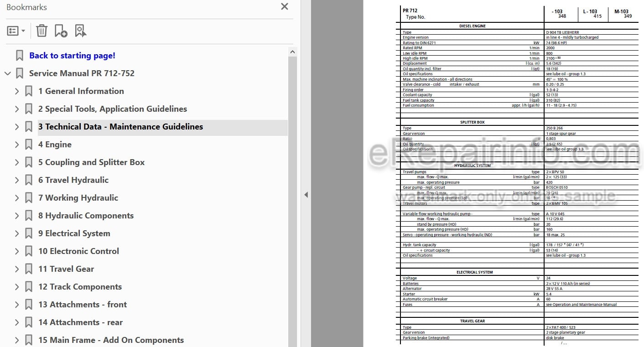Add a new bookmark icon

pos(61,31)
